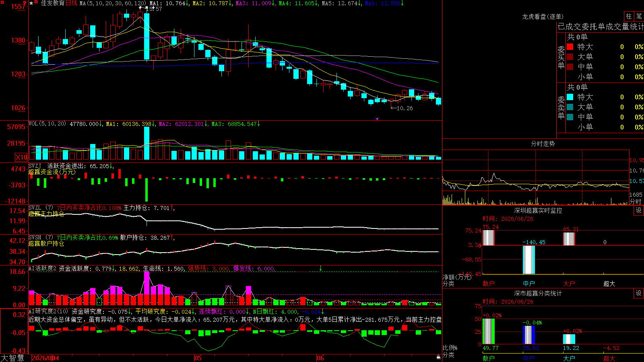Click the 散户 bar in 深圳超赢实时监控
Viewport: 644px width, 362px height.
(x=489, y=238)
